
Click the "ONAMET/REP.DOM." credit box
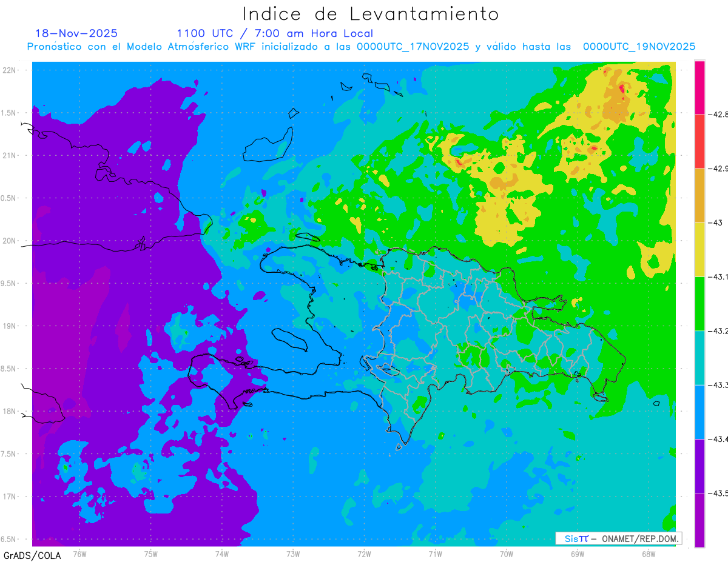[x=618, y=538]
